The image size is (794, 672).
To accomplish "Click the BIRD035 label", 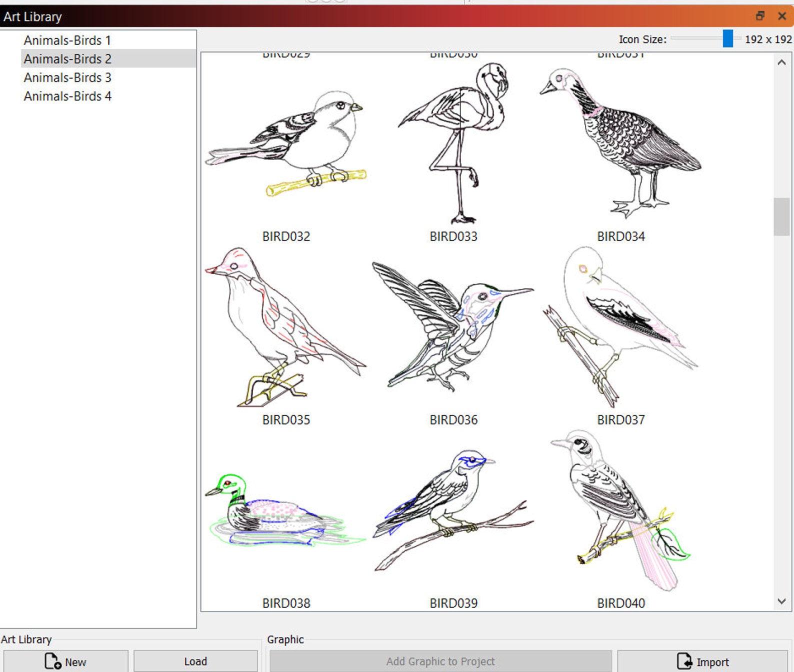I will (286, 420).
